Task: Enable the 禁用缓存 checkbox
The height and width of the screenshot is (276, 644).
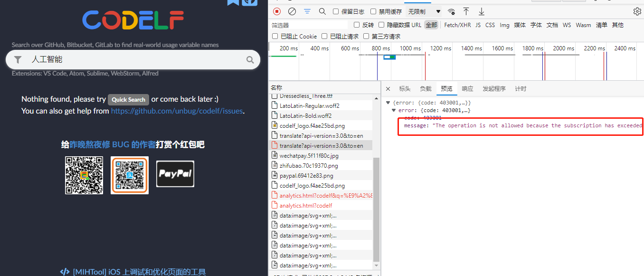Action: point(373,11)
